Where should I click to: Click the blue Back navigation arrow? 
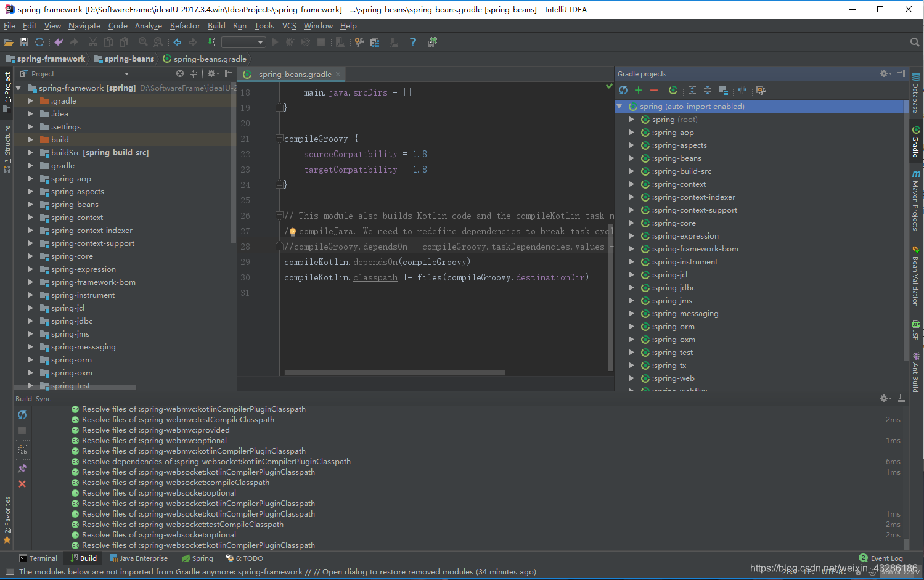click(x=178, y=43)
